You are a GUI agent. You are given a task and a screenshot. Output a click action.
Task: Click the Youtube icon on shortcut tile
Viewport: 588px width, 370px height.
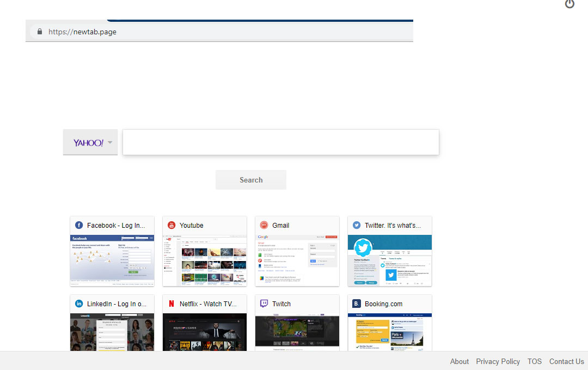coord(171,226)
